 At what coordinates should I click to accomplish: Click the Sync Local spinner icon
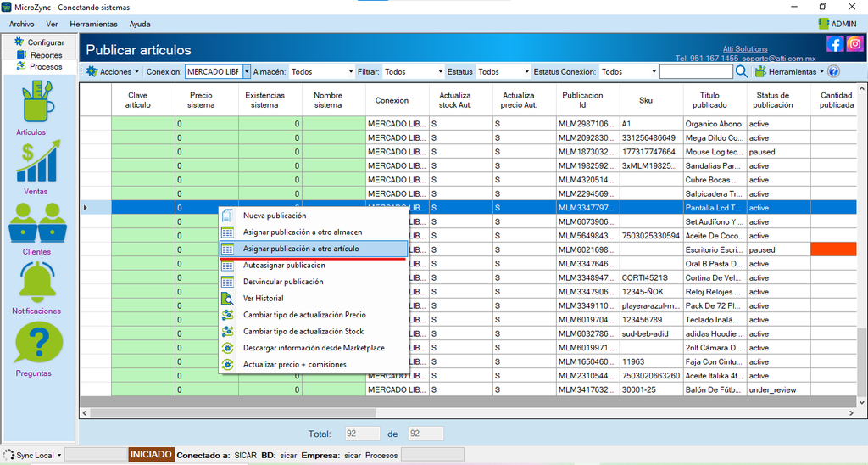coord(8,455)
